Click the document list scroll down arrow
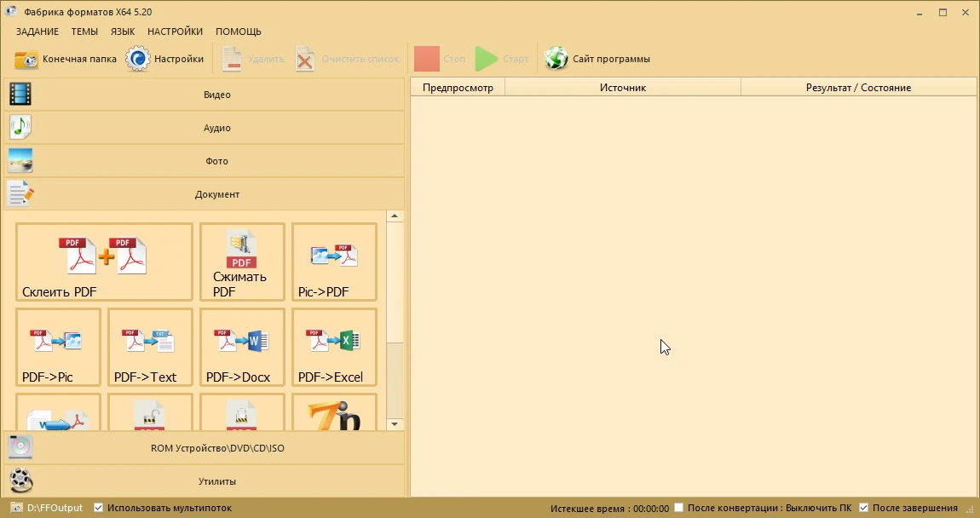The image size is (980, 518). (x=395, y=424)
